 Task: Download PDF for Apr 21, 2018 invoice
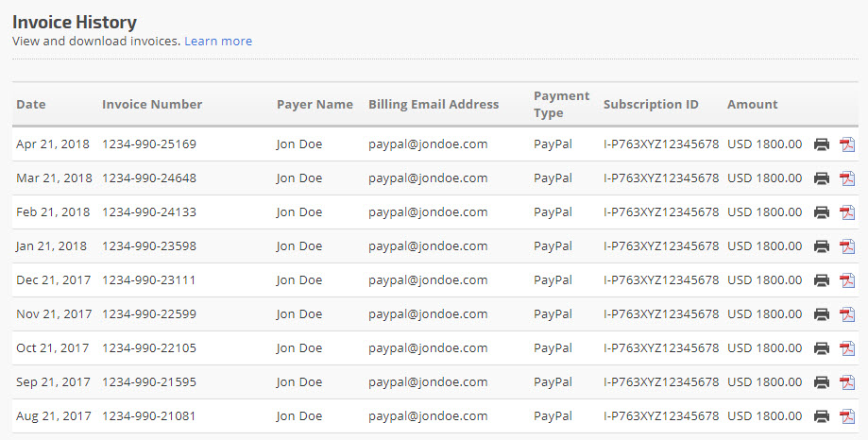tap(847, 144)
